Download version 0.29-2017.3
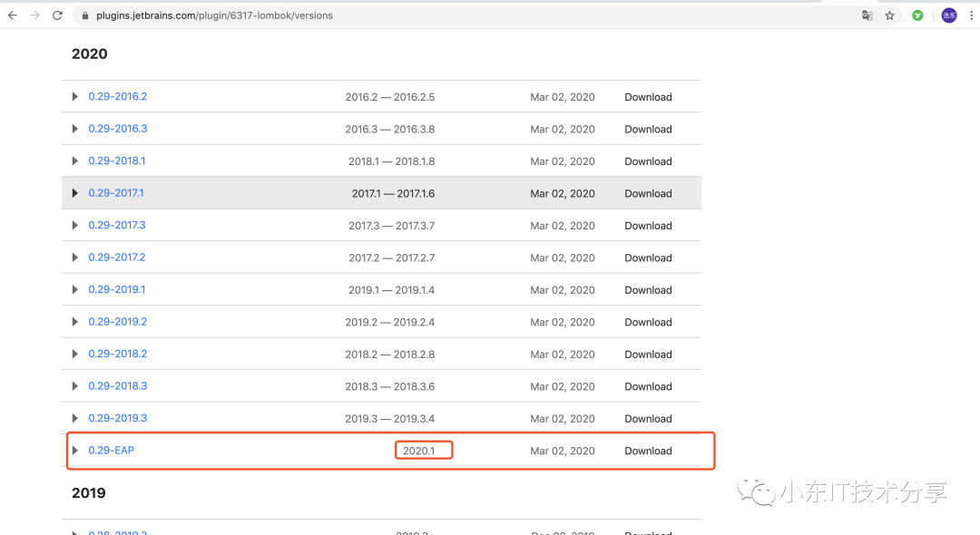980x535 pixels. (648, 226)
